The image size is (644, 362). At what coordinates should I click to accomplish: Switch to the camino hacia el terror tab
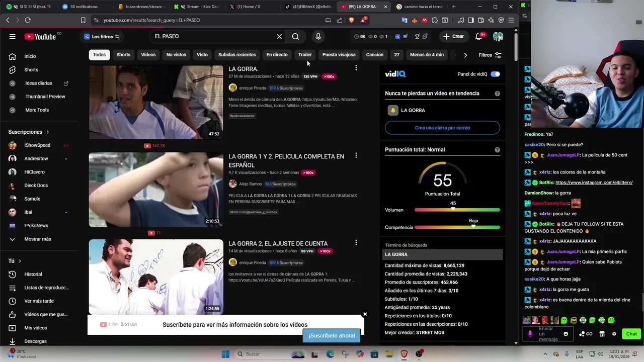[419, 7]
